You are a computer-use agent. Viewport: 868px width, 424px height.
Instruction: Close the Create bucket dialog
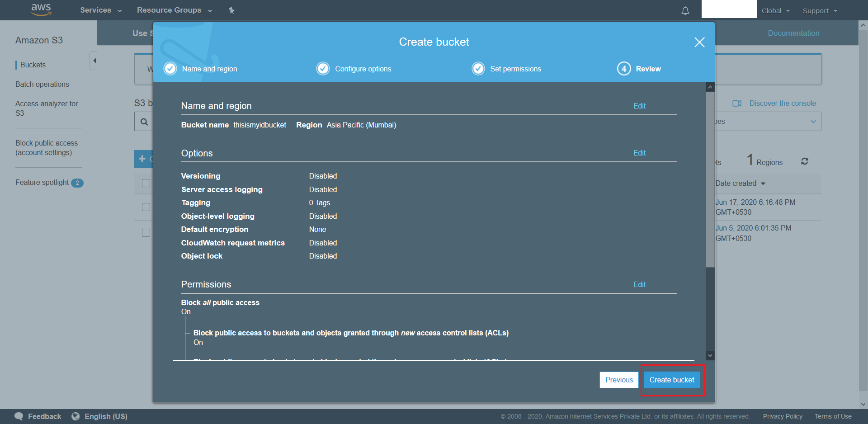(x=699, y=42)
